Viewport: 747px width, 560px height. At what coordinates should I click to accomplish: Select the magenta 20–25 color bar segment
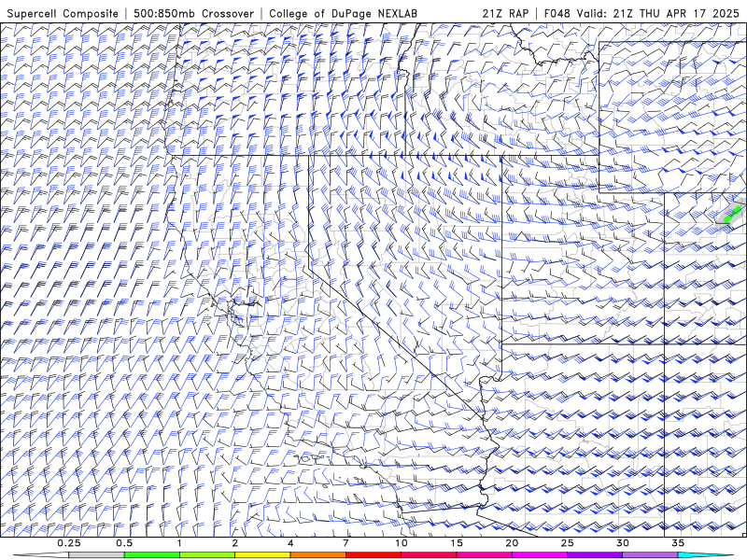tap(540, 555)
